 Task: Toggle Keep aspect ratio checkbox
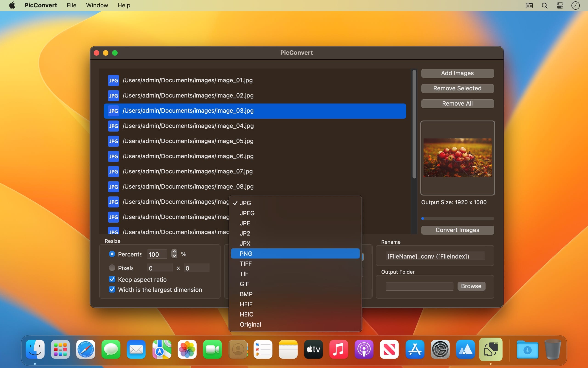112,279
